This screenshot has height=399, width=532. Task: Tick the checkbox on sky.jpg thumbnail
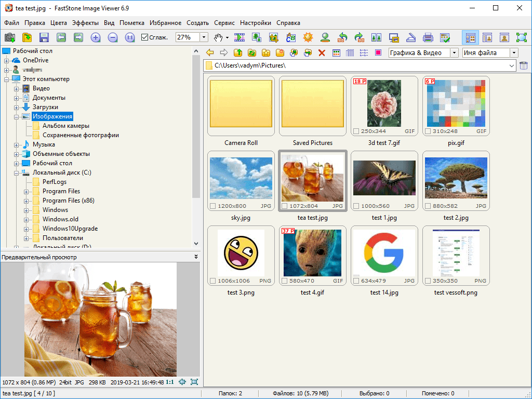click(212, 206)
